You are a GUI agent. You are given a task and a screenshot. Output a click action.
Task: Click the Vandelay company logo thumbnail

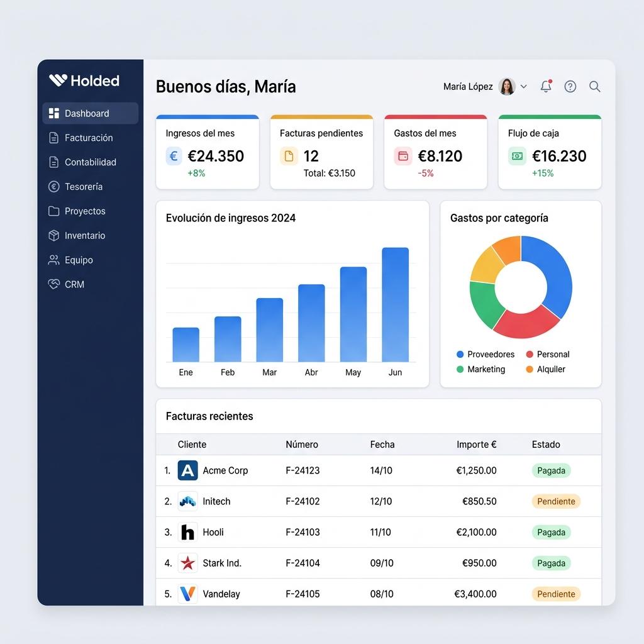click(x=188, y=593)
